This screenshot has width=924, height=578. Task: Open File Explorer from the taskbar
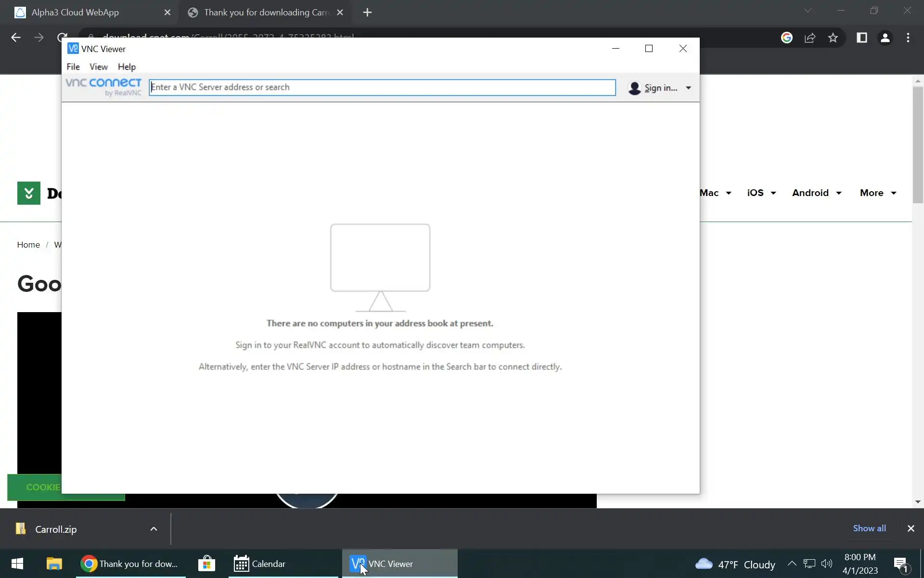pos(54,564)
